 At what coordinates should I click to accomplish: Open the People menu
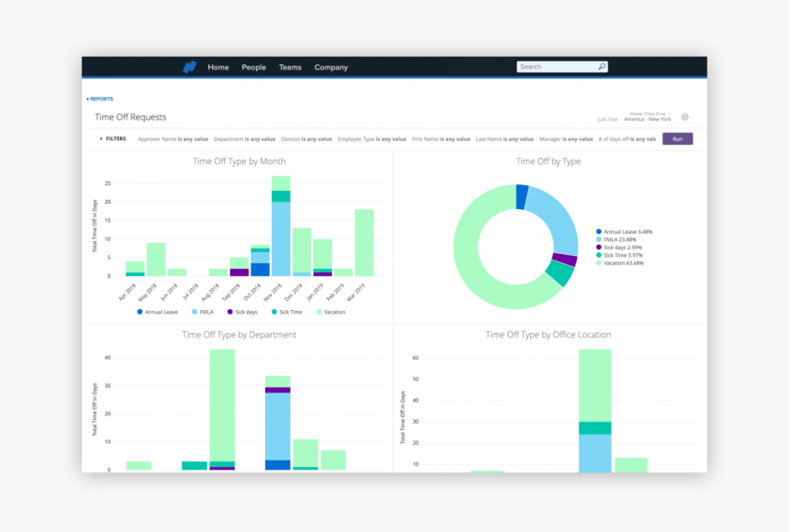253,66
